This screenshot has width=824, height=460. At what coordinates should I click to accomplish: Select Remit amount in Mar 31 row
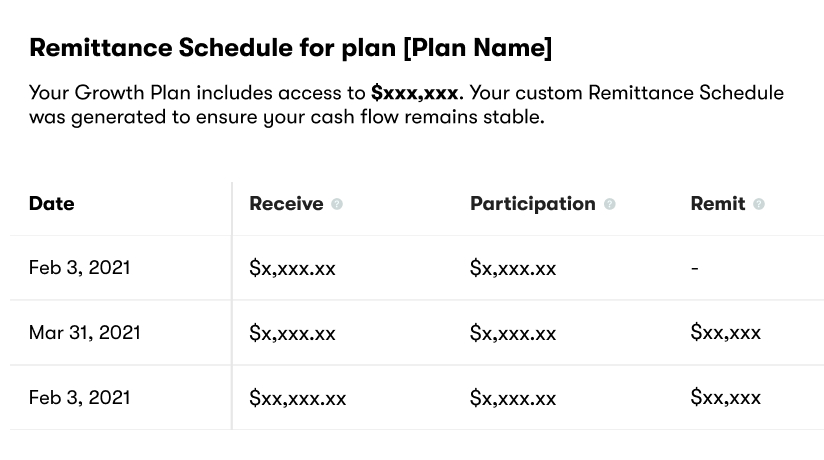point(726,332)
